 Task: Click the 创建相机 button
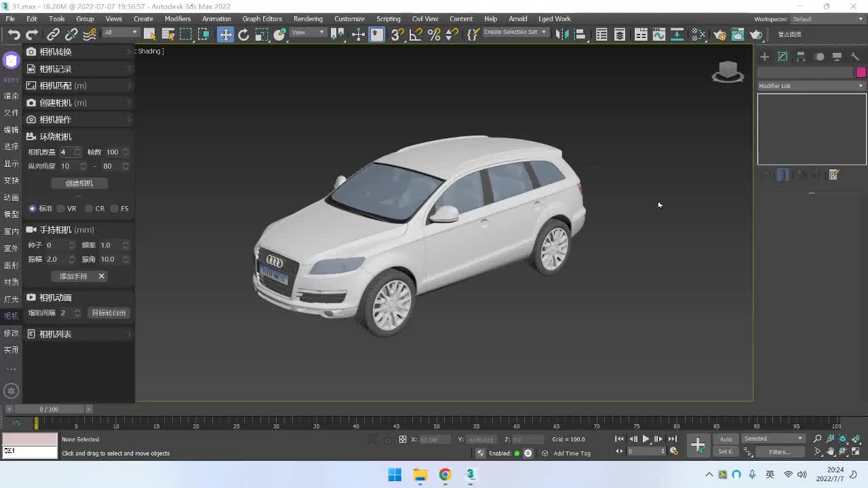79,183
